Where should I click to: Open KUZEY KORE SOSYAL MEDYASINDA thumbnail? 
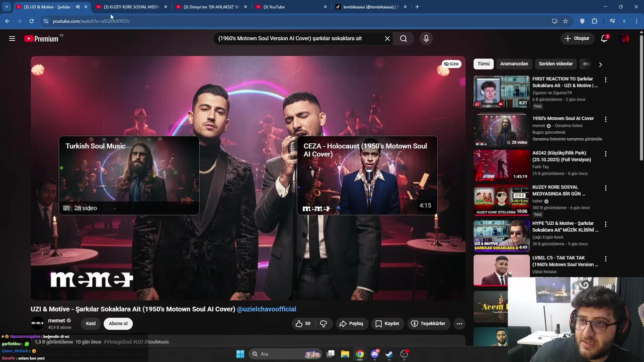(502, 201)
